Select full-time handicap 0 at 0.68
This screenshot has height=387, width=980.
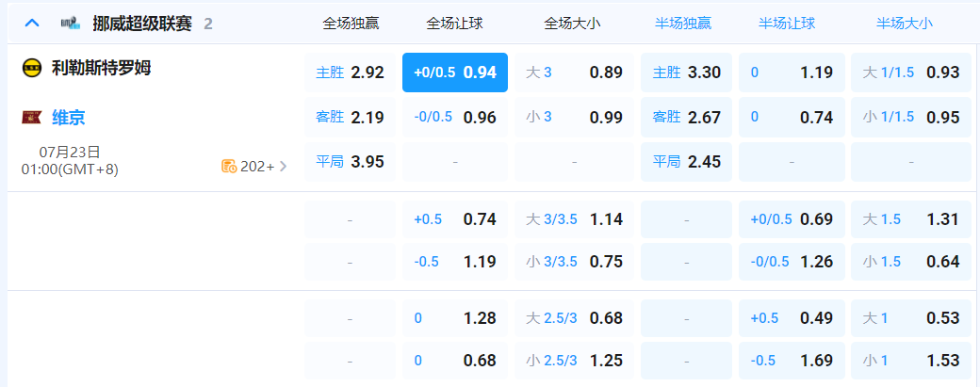pos(455,360)
